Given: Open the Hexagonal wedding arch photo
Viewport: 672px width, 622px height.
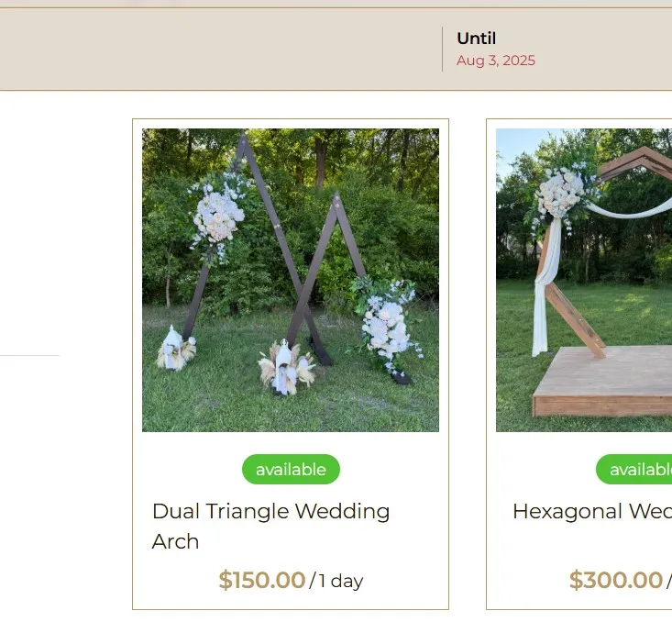Looking at the screenshot, I should (584, 280).
